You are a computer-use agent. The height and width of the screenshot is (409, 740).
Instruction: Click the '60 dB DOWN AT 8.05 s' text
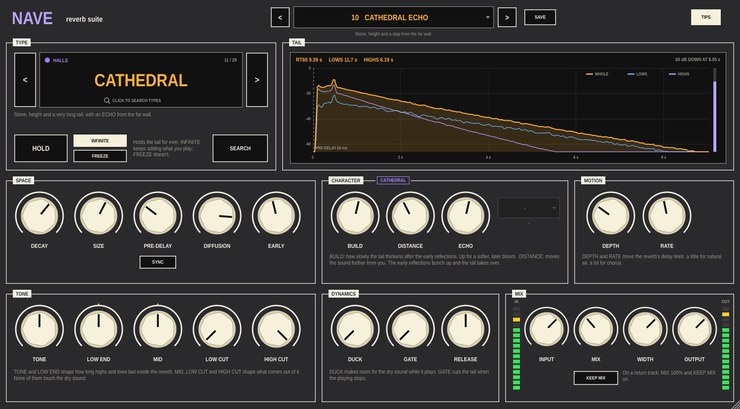click(x=698, y=60)
